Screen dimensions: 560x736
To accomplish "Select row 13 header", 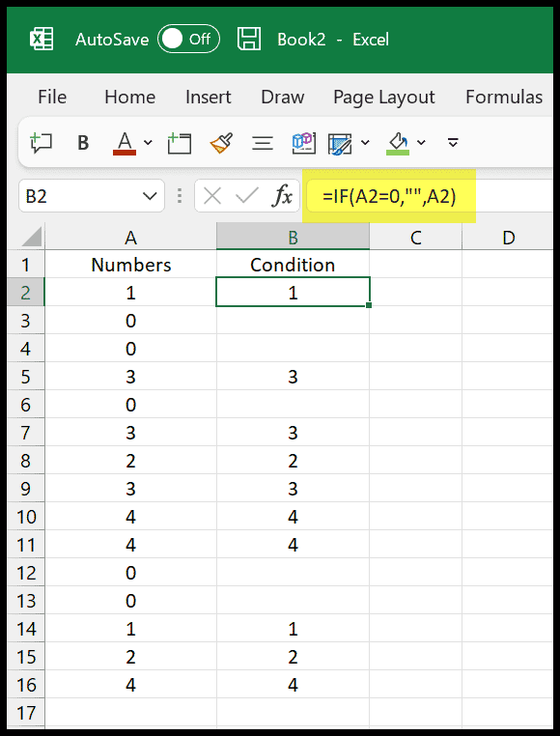I will coord(25,601).
